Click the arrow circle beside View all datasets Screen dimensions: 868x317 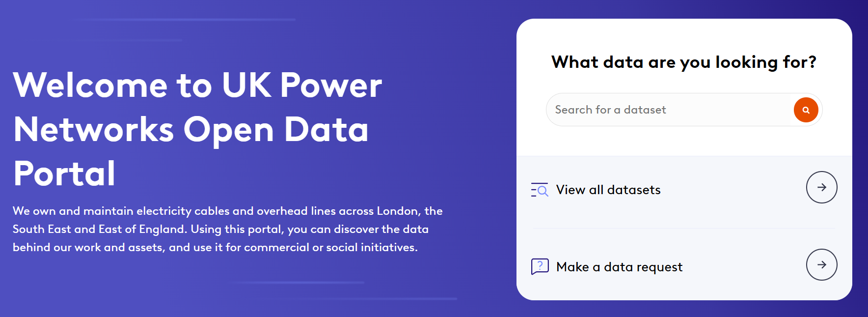(x=821, y=187)
